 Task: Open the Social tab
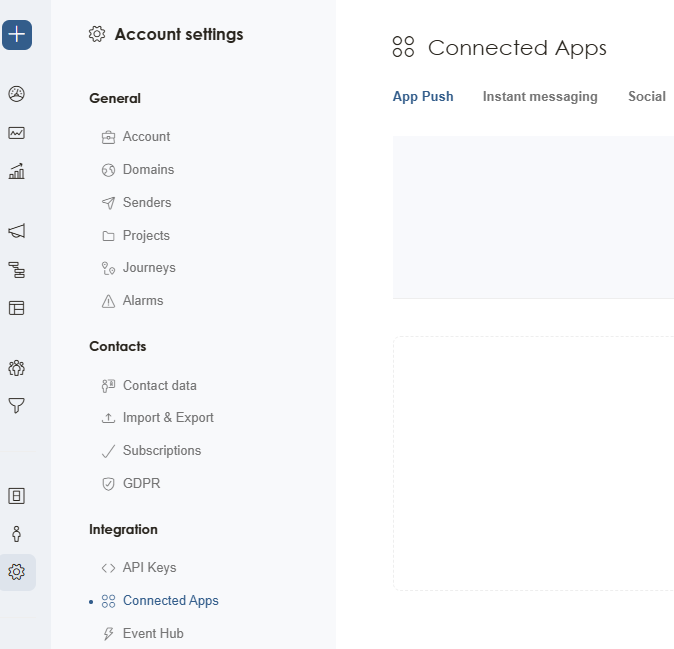pyautogui.click(x=646, y=97)
